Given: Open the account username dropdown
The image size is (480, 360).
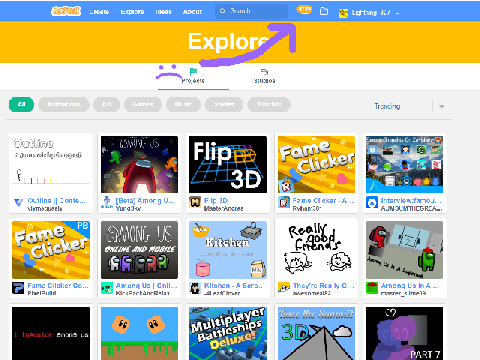Looking at the screenshot, I should point(369,13).
